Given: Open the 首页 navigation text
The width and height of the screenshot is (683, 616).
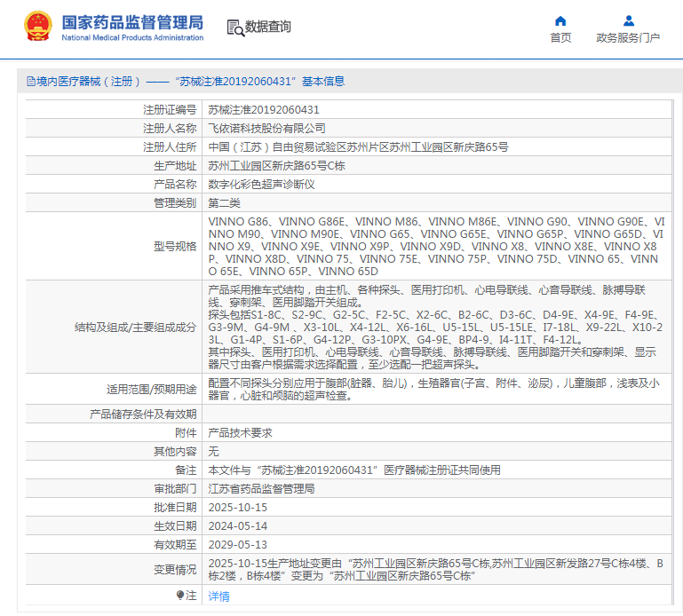Looking at the screenshot, I should click(560, 37).
